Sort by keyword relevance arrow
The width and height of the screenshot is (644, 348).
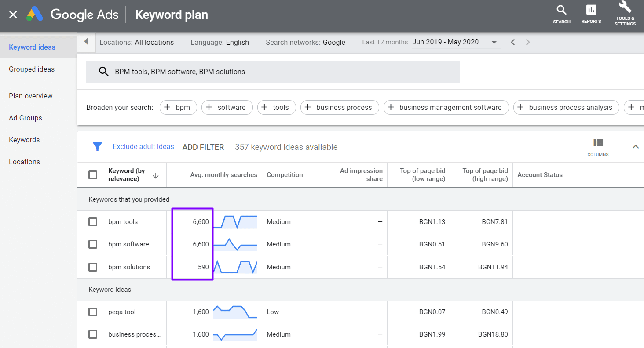pyautogui.click(x=156, y=175)
